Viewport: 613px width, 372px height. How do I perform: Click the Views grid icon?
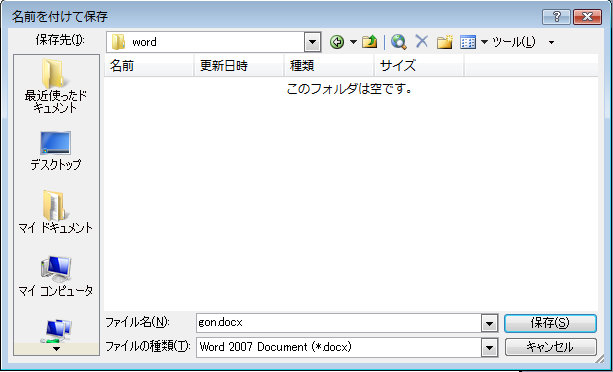coord(468,42)
